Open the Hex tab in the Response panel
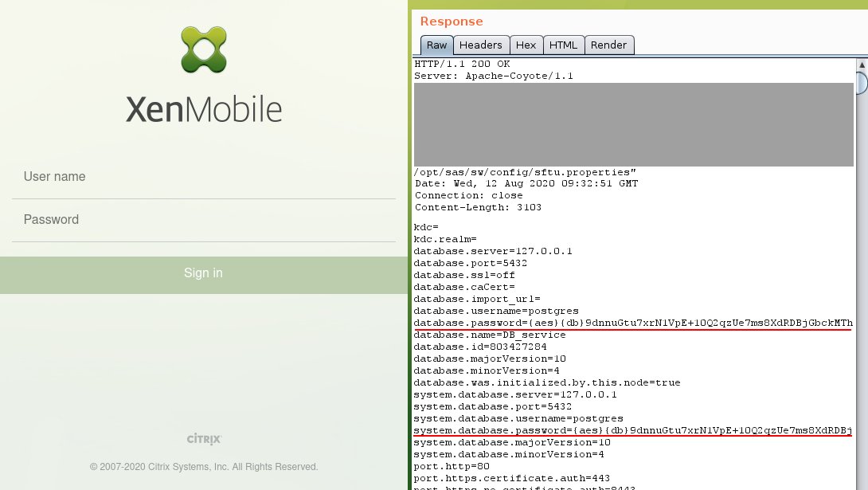The image size is (868, 490). 526,45
